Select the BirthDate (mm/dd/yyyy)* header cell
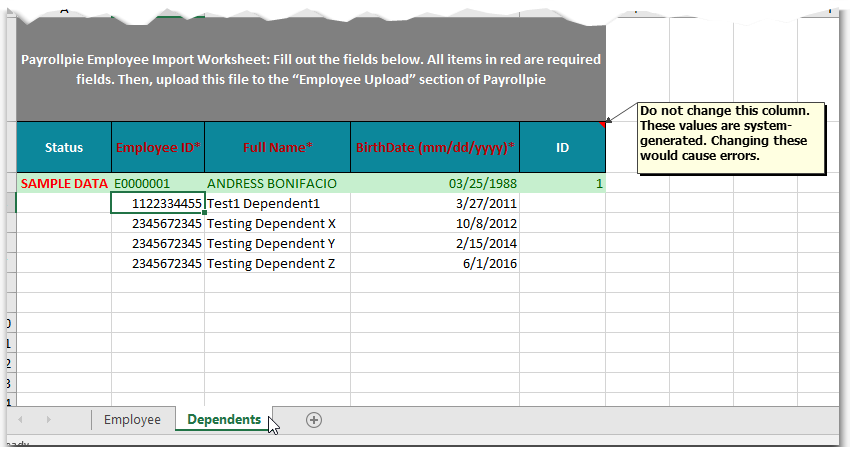850x456 pixels. click(x=435, y=147)
